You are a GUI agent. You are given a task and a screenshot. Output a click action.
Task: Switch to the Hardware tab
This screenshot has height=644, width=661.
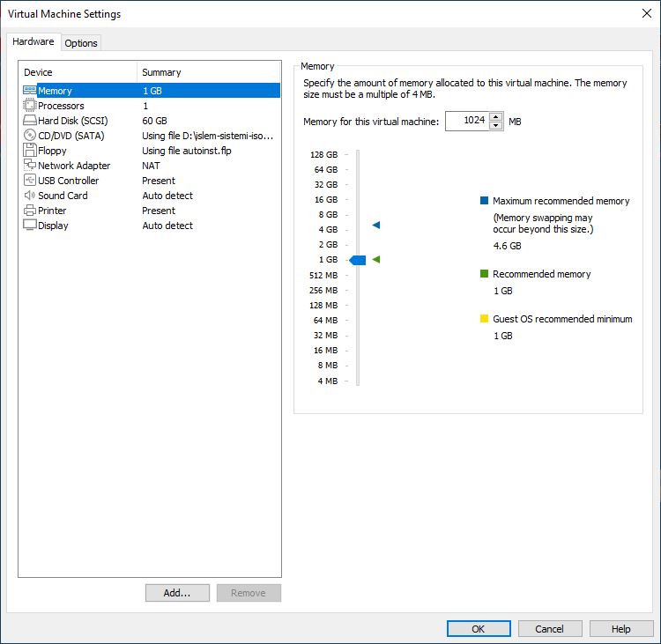point(33,41)
